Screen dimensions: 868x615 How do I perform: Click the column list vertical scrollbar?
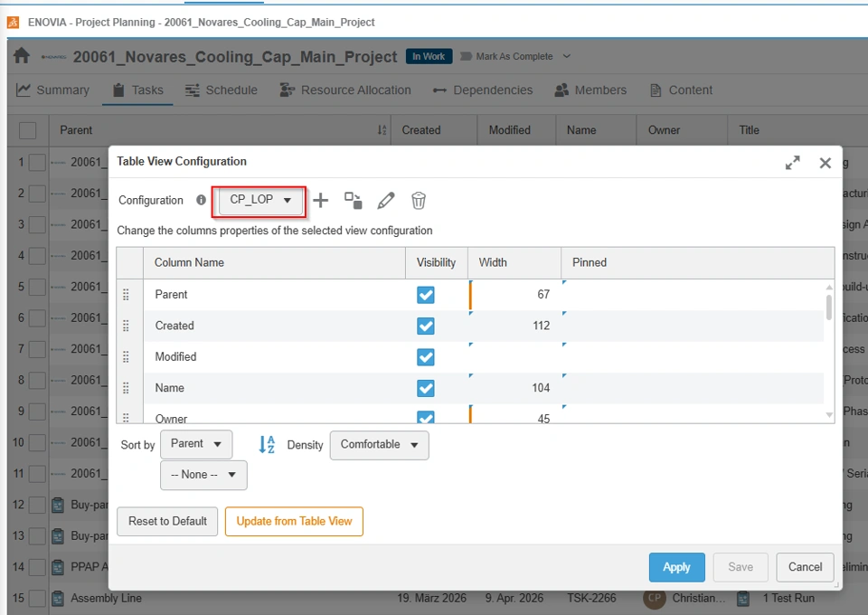pos(829,307)
